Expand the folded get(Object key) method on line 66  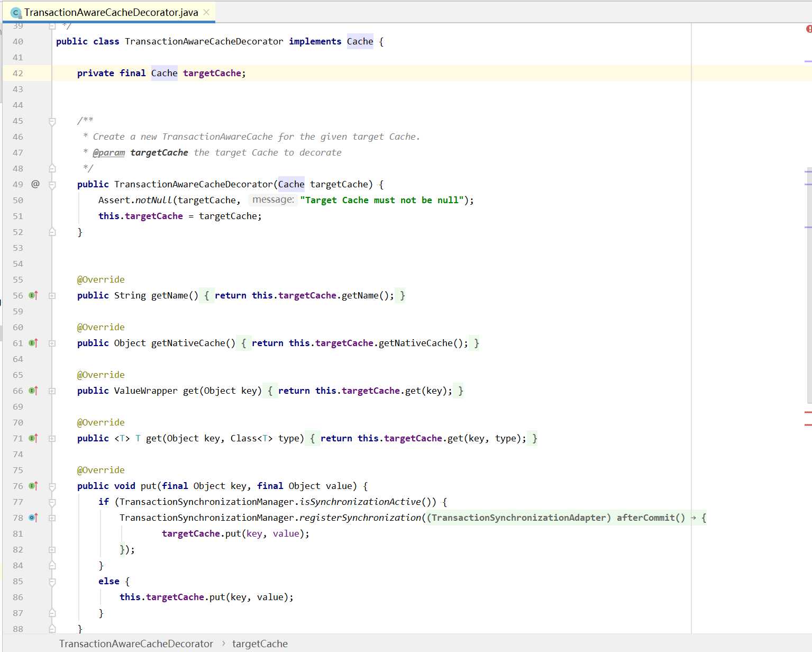(x=52, y=391)
